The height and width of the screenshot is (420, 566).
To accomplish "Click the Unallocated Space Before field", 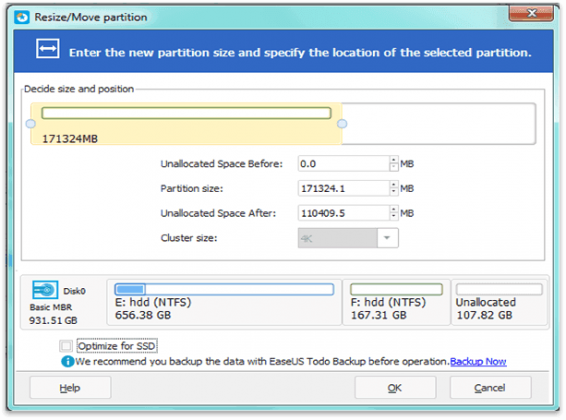I will (344, 164).
